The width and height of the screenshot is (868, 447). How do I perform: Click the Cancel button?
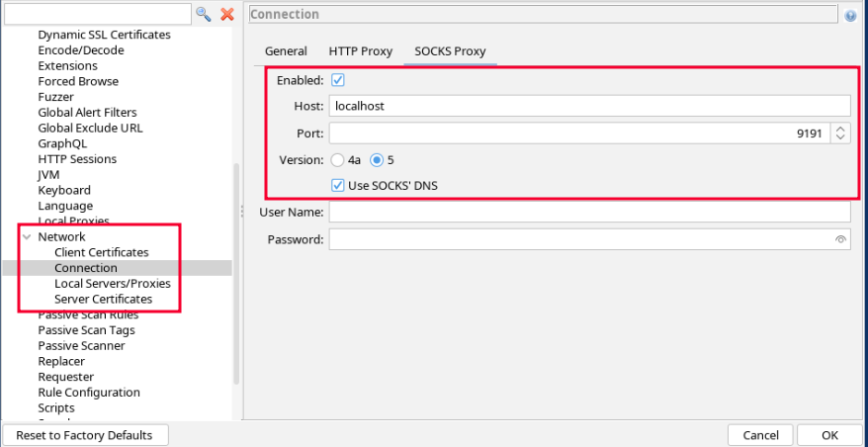coord(760,435)
